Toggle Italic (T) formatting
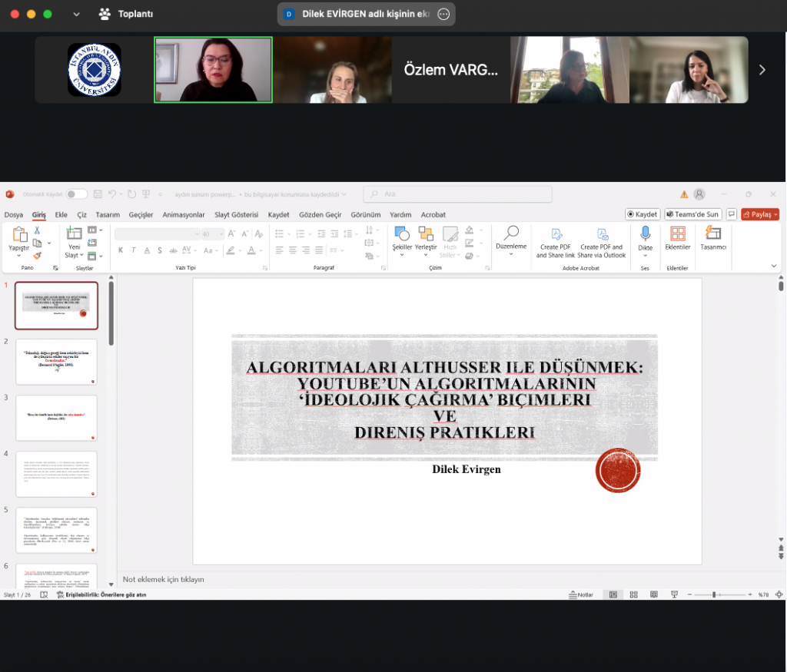This screenshot has width=787, height=672. click(134, 250)
